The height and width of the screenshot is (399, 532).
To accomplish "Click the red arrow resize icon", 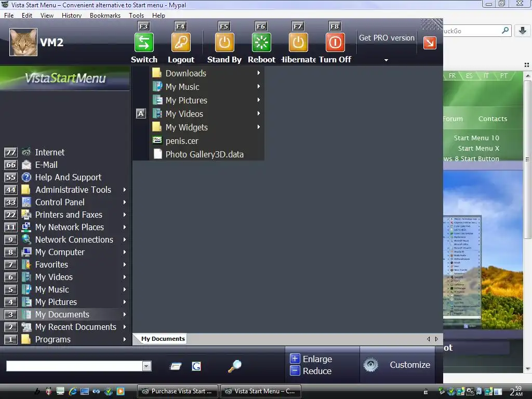I will pos(430,43).
